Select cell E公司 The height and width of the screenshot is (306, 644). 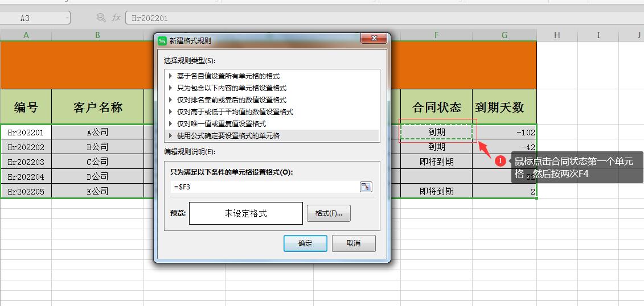(98, 191)
